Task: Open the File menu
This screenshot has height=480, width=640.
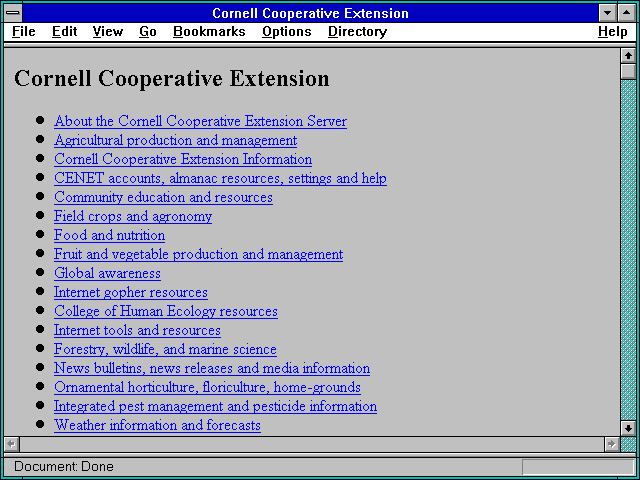Action: pos(24,31)
